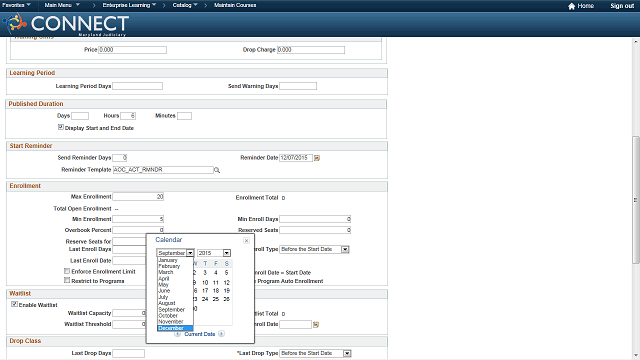Click the Minutes input field
This screenshot has height=360, width=640.
184,116
